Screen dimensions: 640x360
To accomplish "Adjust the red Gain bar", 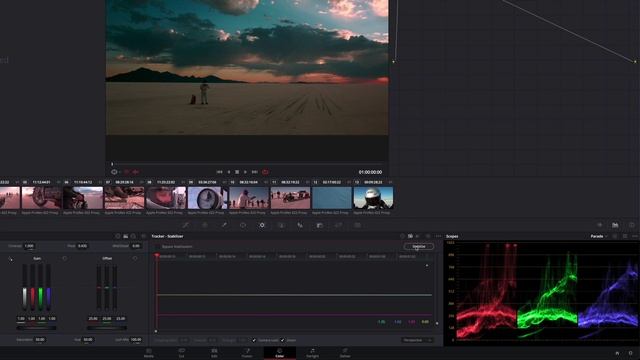I will pyautogui.click(x=33, y=288).
